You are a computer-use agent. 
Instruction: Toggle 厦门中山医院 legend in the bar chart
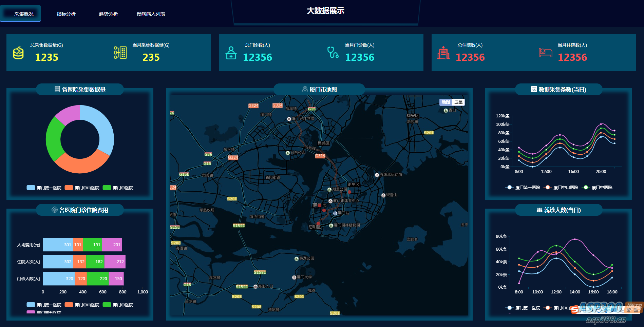click(x=82, y=305)
